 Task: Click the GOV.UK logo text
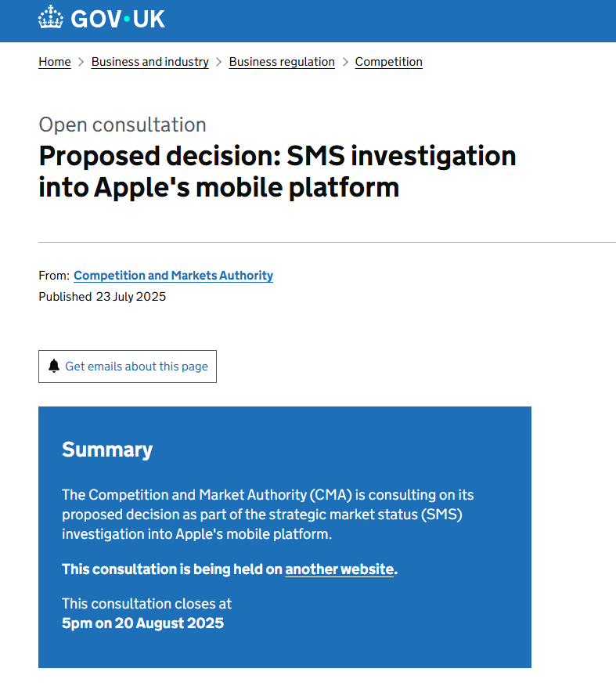tap(117, 20)
